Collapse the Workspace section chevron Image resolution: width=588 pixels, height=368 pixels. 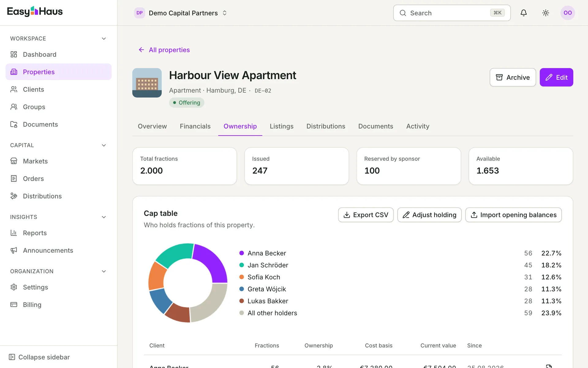(x=104, y=39)
